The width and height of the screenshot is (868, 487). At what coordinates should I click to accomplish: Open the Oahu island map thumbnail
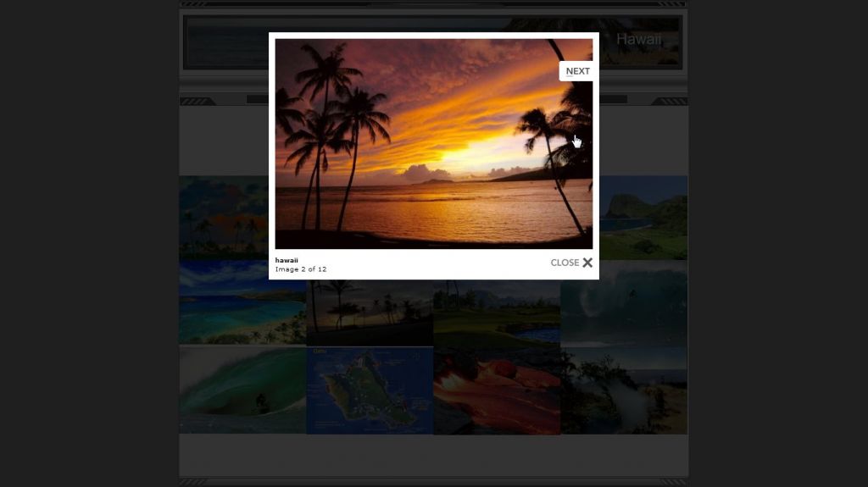click(370, 390)
